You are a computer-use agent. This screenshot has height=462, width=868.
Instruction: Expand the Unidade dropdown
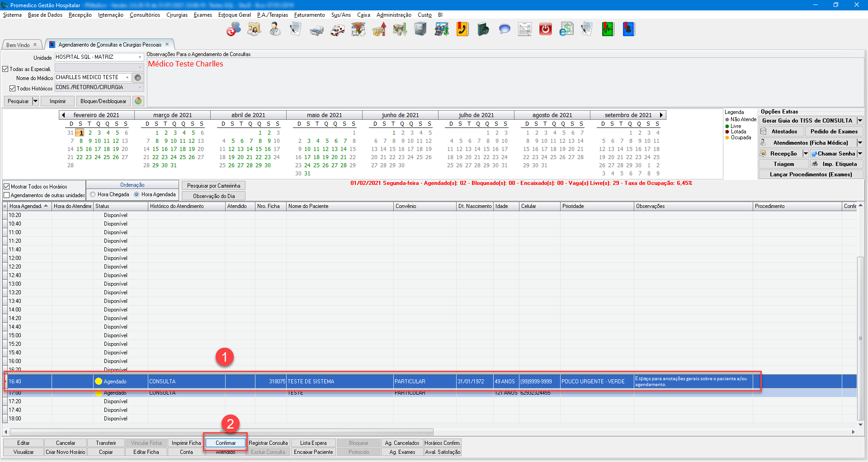coord(140,57)
